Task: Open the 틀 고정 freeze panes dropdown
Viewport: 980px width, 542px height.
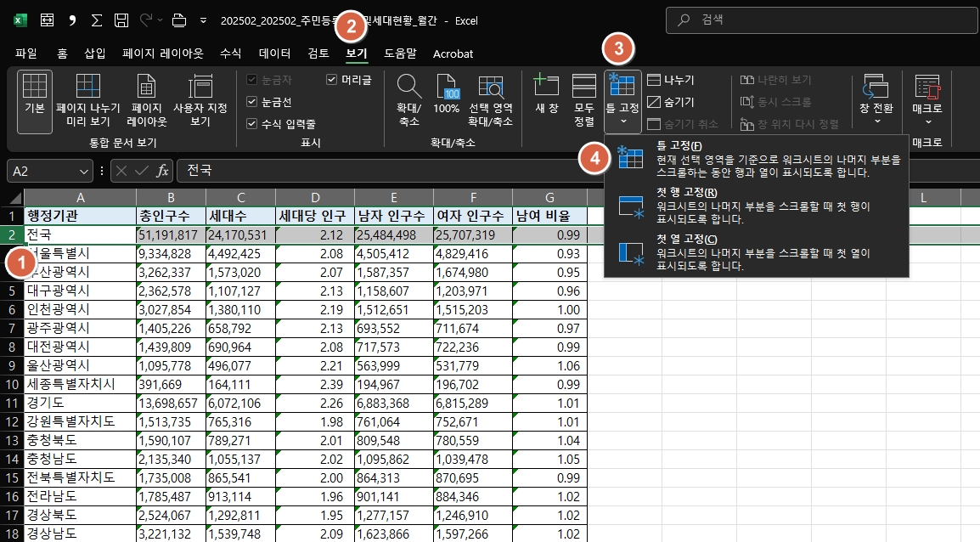Action: [x=622, y=101]
